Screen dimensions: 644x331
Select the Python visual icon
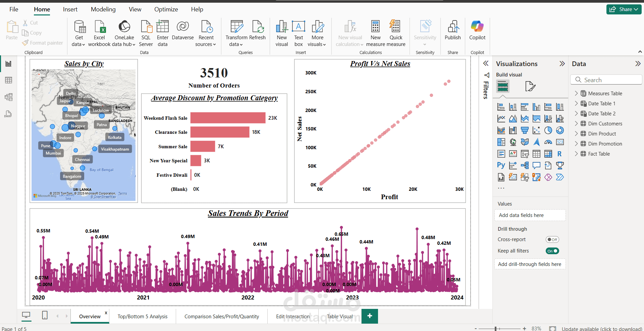(501, 165)
